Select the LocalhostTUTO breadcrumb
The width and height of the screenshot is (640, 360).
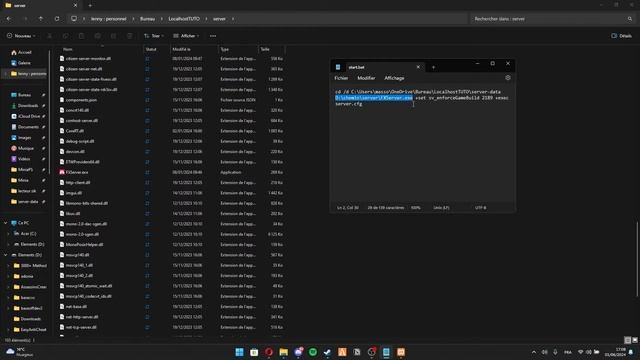coord(184,19)
